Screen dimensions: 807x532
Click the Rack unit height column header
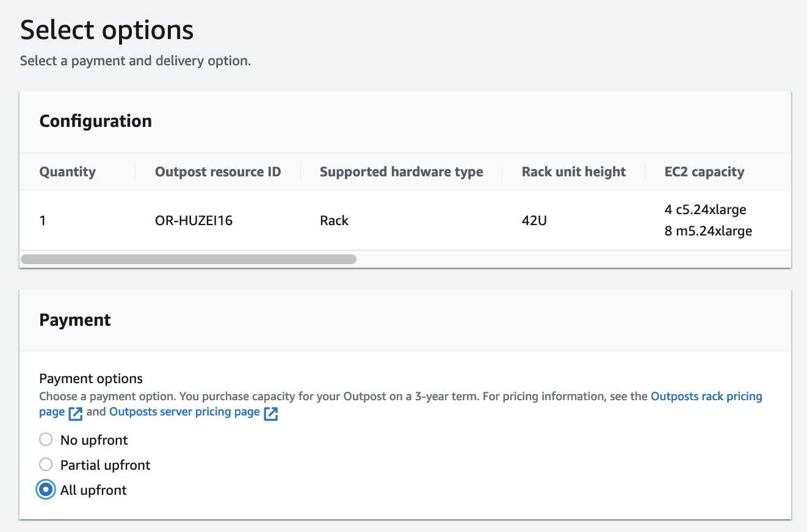[x=573, y=172]
